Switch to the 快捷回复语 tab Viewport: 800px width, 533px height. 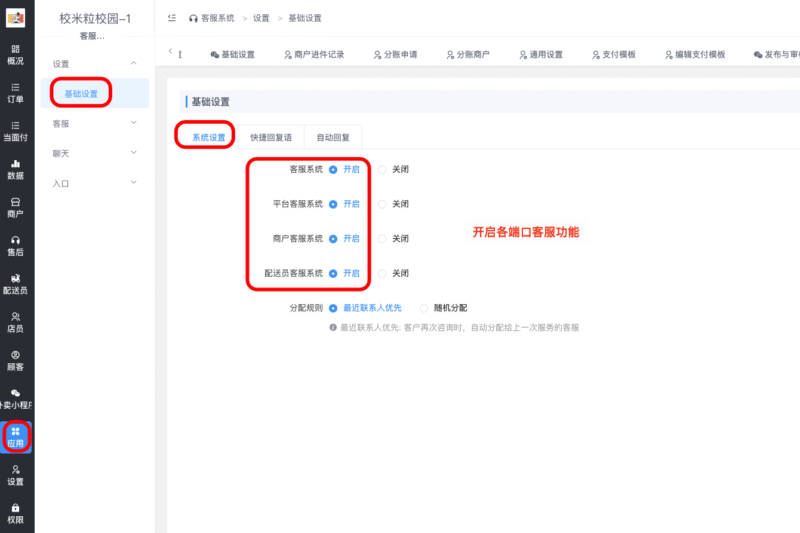click(x=271, y=137)
